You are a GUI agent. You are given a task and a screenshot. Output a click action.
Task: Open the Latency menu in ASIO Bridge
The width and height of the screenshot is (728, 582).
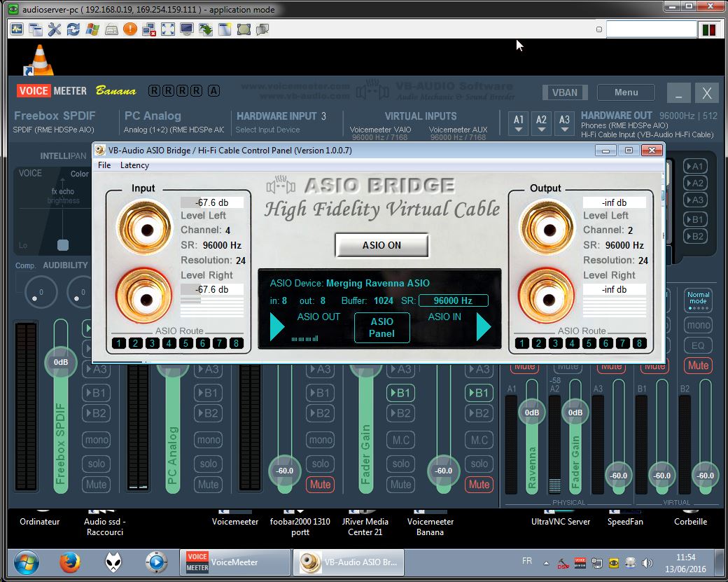point(134,165)
